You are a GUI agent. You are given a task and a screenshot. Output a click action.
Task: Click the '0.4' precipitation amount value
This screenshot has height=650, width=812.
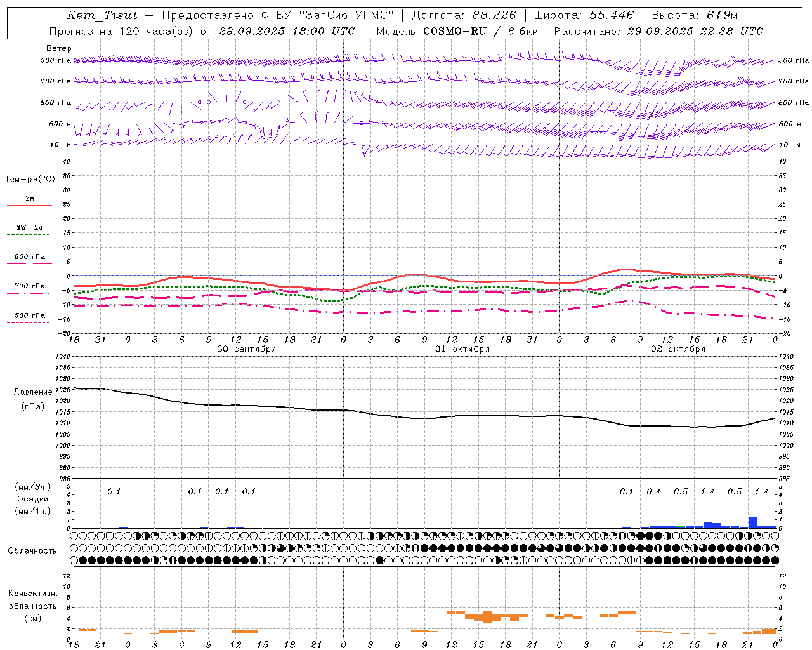tap(653, 491)
